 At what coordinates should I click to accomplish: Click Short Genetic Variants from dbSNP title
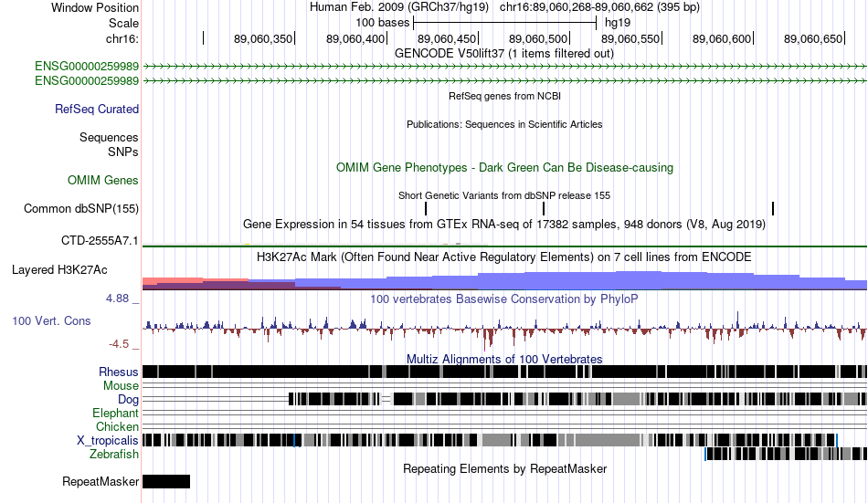(x=504, y=195)
